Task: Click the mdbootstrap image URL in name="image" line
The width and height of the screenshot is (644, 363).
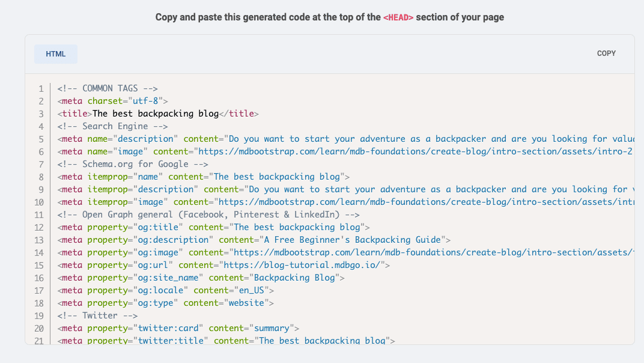Action: 415,151
